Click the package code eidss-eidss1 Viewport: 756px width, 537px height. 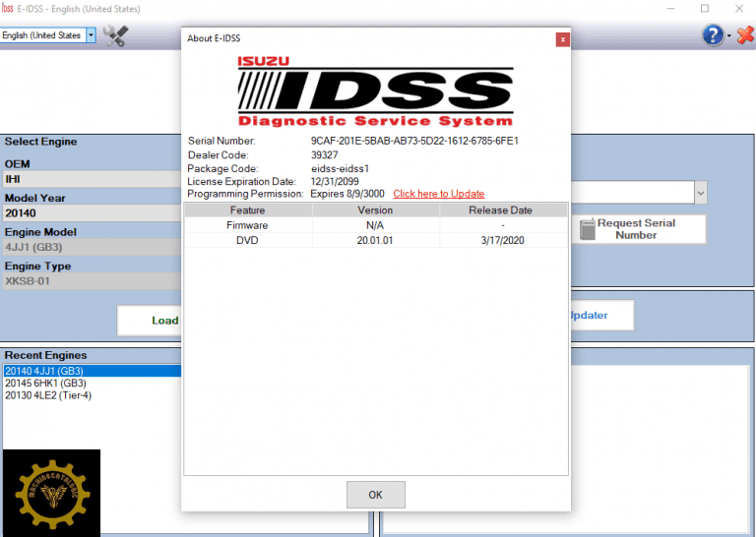pyautogui.click(x=340, y=168)
